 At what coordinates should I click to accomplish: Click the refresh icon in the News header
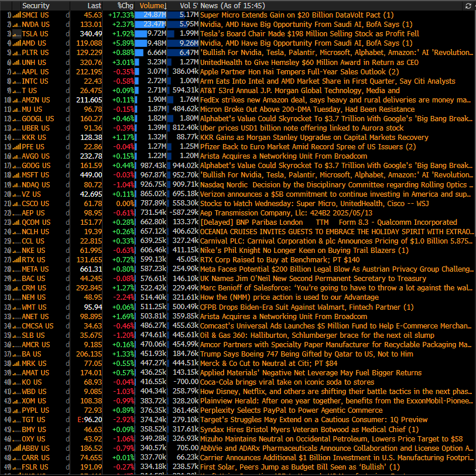(x=468, y=6)
